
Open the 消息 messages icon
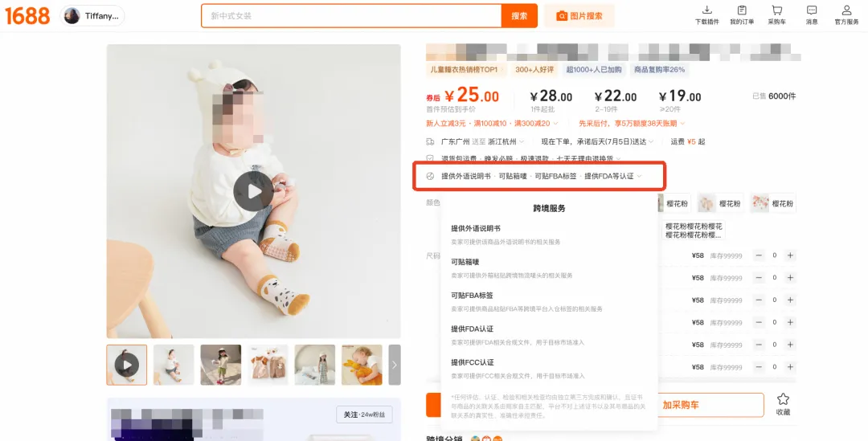[812, 15]
